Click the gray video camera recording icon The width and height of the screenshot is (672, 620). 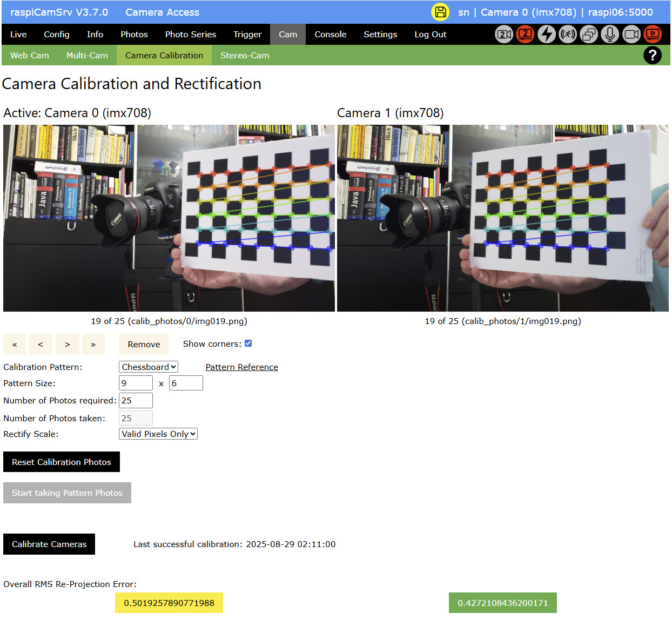click(631, 35)
